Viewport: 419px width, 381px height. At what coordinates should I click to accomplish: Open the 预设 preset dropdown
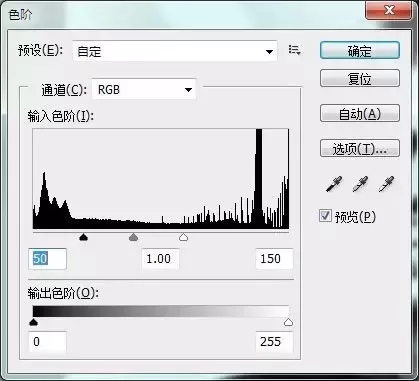[x=175, y=51]
